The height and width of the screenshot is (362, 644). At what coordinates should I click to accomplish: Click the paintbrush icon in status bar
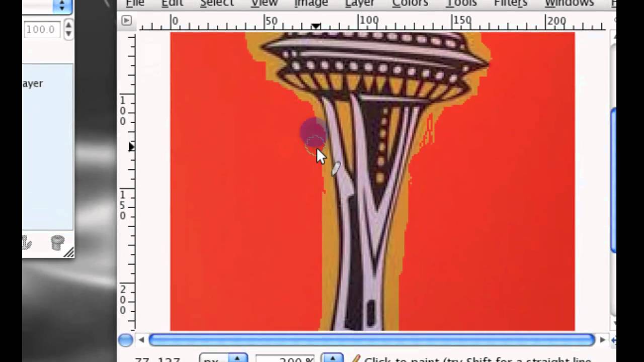(356, 359)
